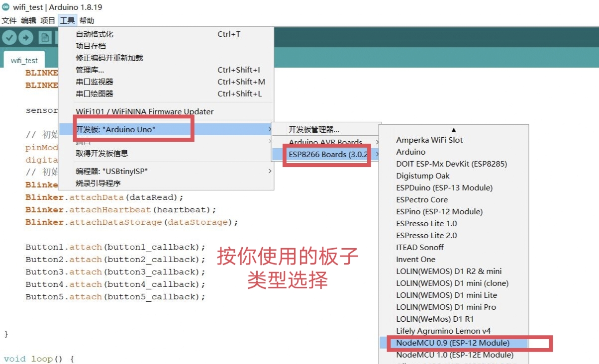Select ESPDuino (ESP-13 Module) board
The image size is (599, 364).
point(453,187)
